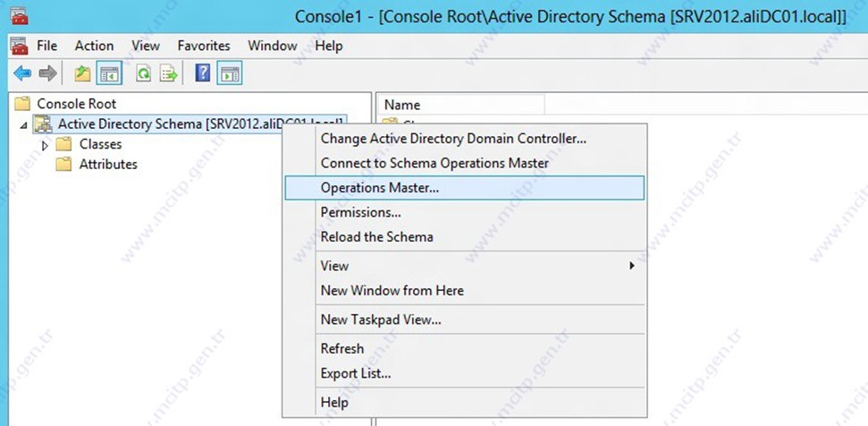Screen dimensions: 868x426
Task: Click the blue Help question mark icon
Action: click(203, 73)
